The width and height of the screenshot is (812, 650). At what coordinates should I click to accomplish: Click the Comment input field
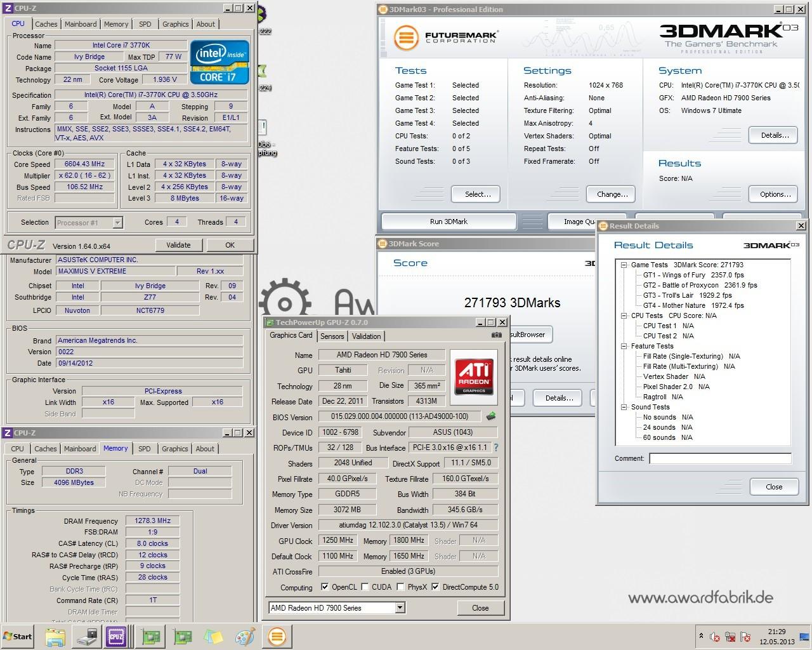(x=720, y=458)
